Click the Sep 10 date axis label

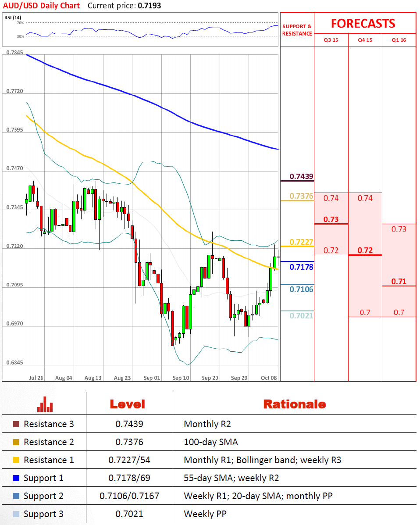(x=181, y=378)
